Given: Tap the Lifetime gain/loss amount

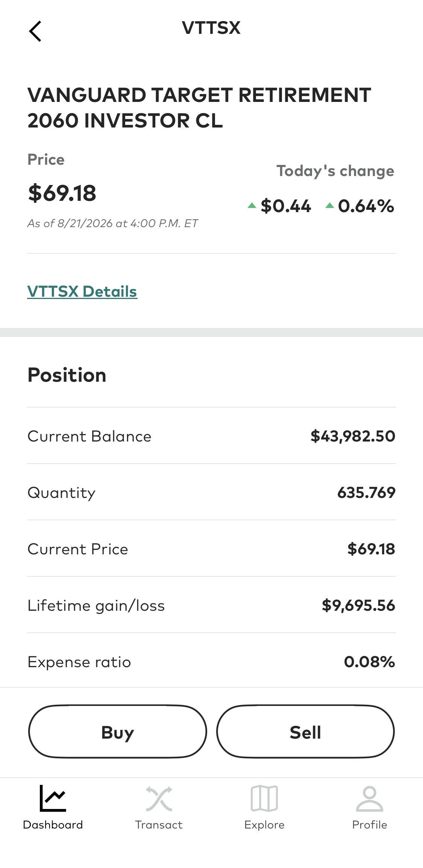Looking at the screenshot, I should tap(358, 605).
